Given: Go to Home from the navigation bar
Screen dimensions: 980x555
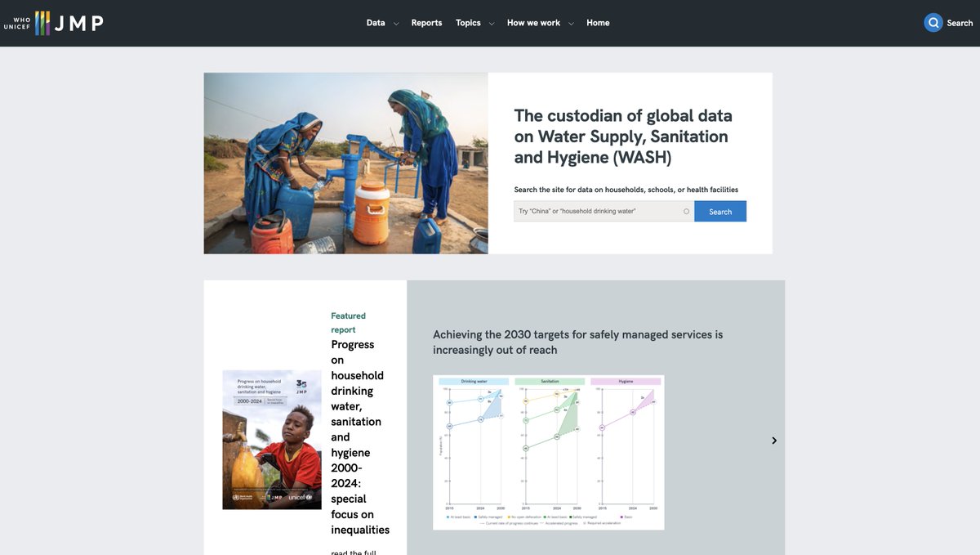Looking at the screenshot, I should tap(598, 23).
